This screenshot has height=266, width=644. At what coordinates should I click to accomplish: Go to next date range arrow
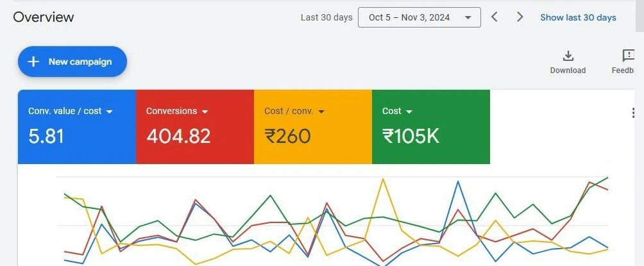[520, 17]
